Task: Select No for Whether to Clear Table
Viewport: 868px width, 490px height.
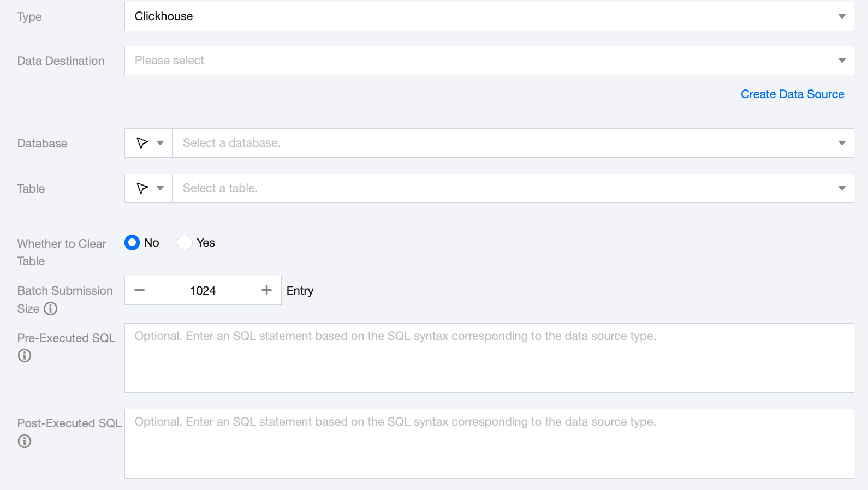Action: click(132, 242)
